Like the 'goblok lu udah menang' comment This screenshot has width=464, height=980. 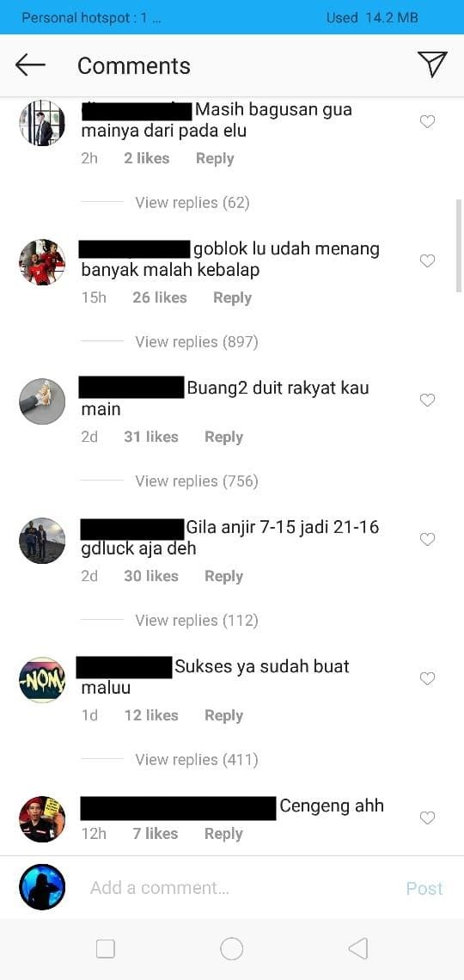point(427,261)
